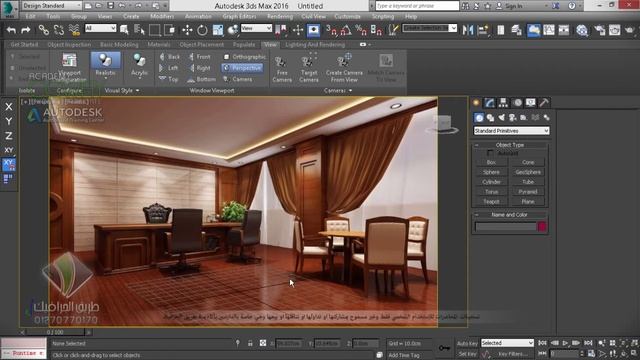This screenshot has width=640, height=360.
Task: Click the Key Filters button
Action: 513,354
